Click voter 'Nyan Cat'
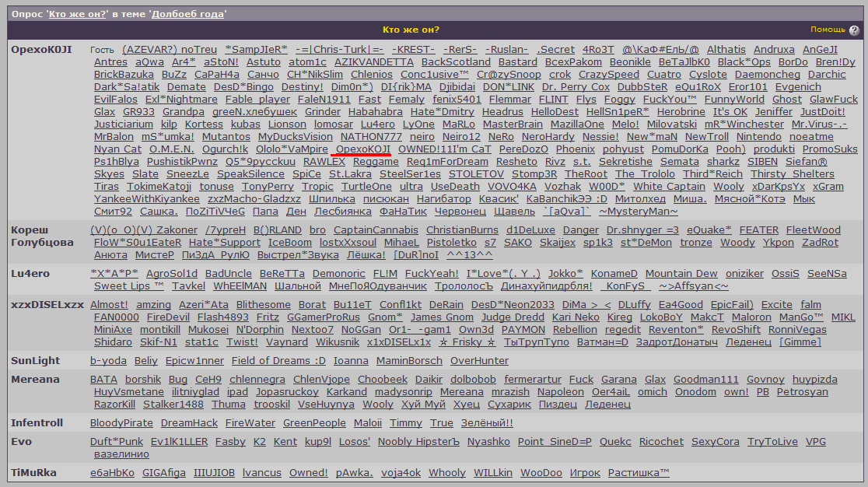Viewport: 868px width, 487px height. tap(118, 149)
